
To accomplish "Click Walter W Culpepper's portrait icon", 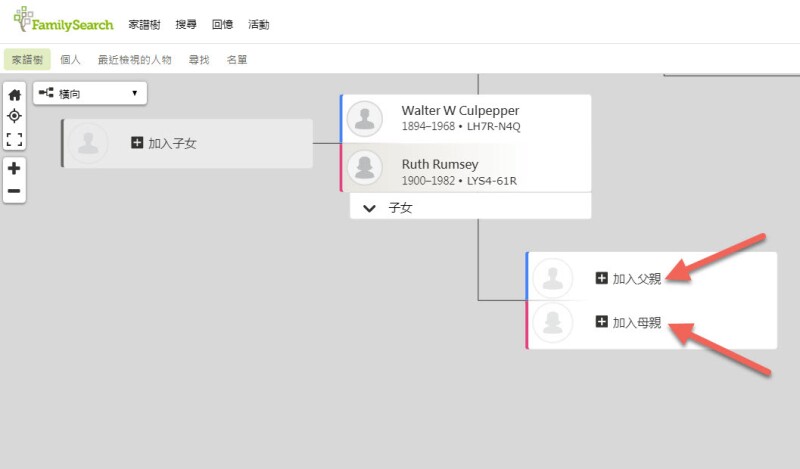I will tap(365, 119).
